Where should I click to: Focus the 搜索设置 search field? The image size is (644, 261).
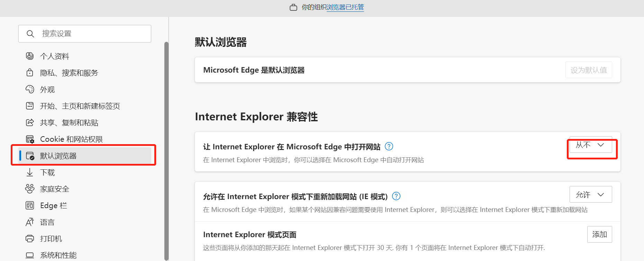[x=85, y=34]
